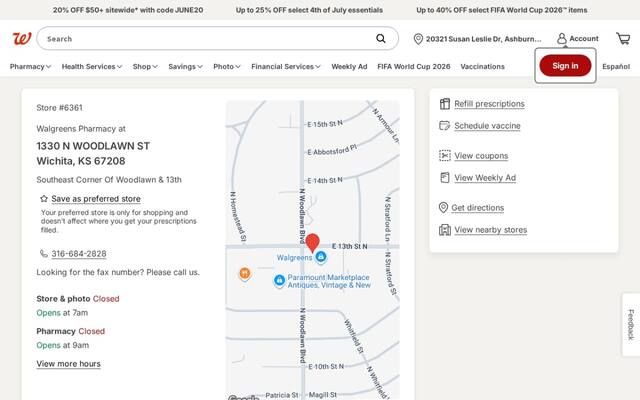Open 20321 Susan Leslie Dr store selector
Viewport: 640px width, 400px height.
(x=477, y=39)
